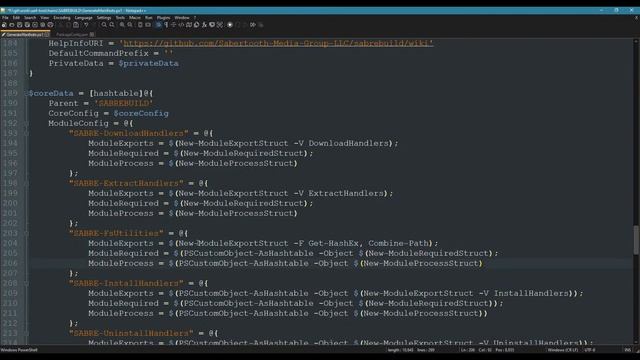The height and width of the screenshot is (360, 640).
Task: Toggle Show All Characters pilcrow icon
Action: pyautogui.click(x=166, y=25)
